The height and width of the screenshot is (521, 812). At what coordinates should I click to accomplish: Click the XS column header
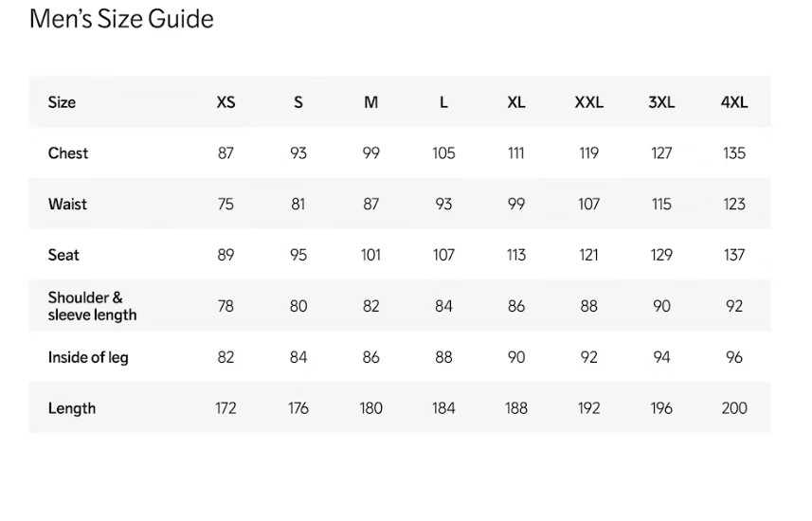pyautogui.click(x=226, y=102)
